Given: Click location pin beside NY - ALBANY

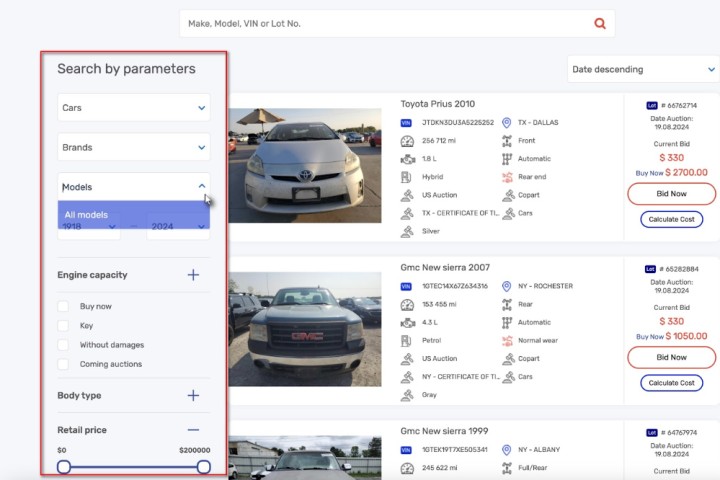Looking at the screenshot, I should pyautogui.click(x=506, y=450).
